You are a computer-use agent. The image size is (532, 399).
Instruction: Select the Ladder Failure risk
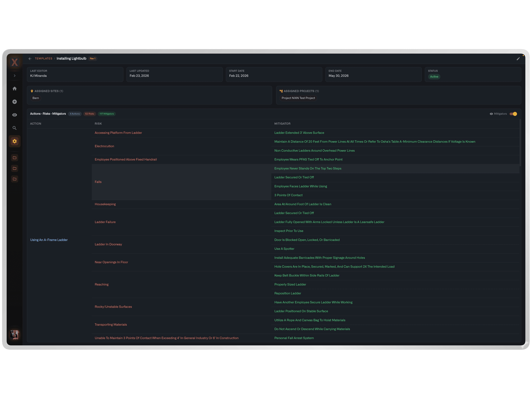pyautogui.click(x=105, y=222)
